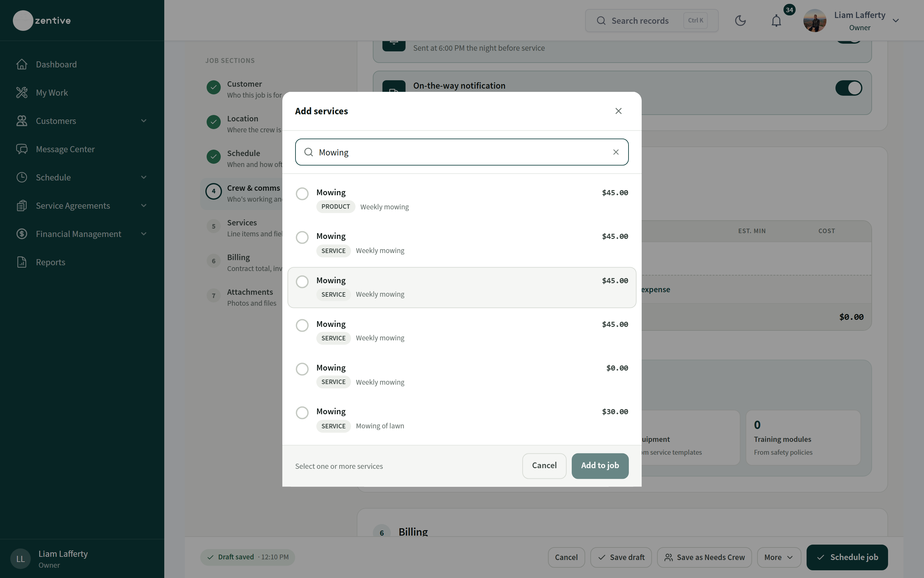The height and width of the screenshot is (578, 924).
Task: Click the Attachments step 7 icon
Action: coord(213,295)
